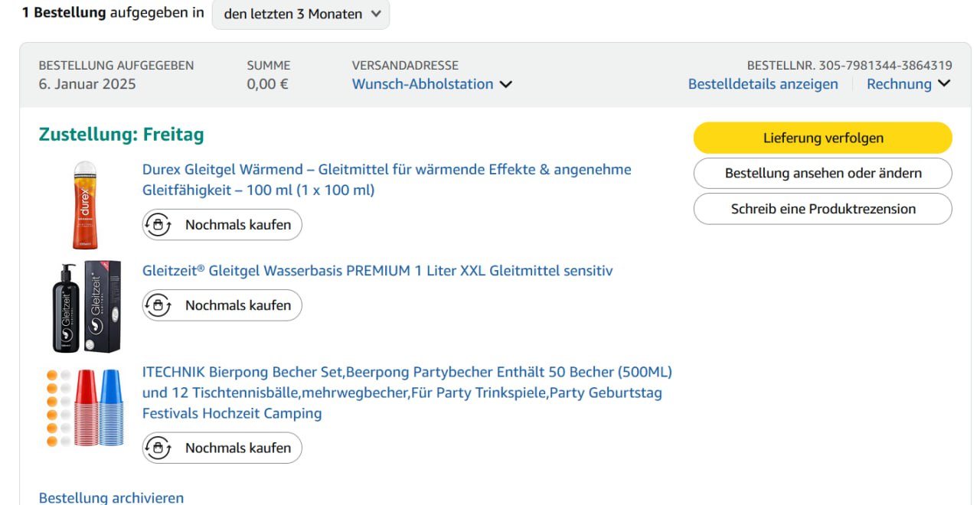Click the Durex bottle product thumbnail
The width and height of the screenshot is (980, 505).
pos(85,205)
